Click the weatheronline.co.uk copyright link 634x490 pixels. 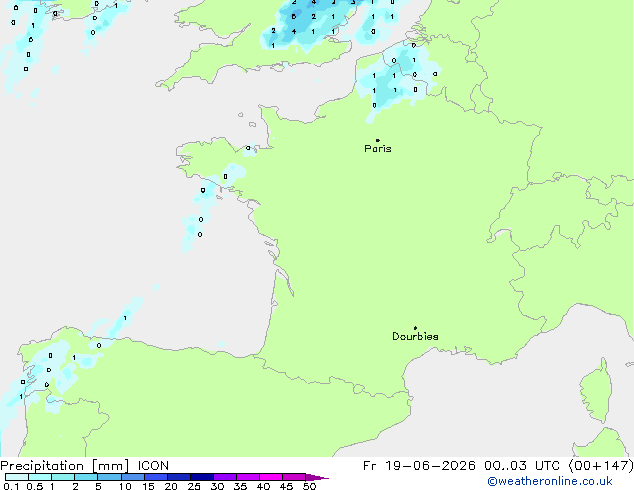[550, 481]
